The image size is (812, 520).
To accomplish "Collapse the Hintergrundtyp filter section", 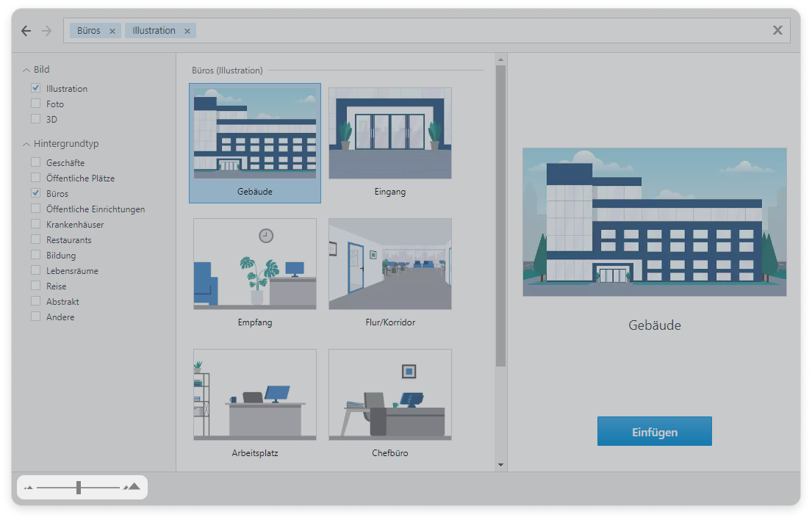I will (26, 144).
